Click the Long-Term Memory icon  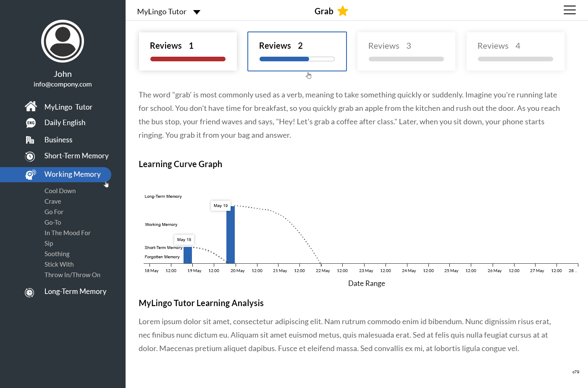[29, 292]
